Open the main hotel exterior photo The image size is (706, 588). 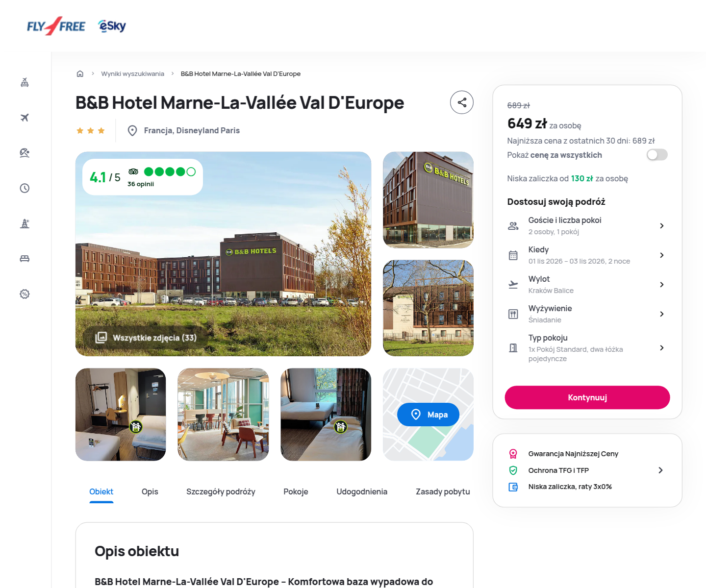pyautogui.click(x=223, y=254)
